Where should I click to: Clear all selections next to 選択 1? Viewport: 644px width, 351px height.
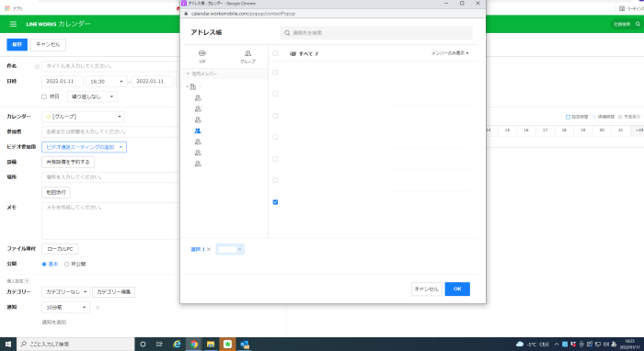[209, 249]
